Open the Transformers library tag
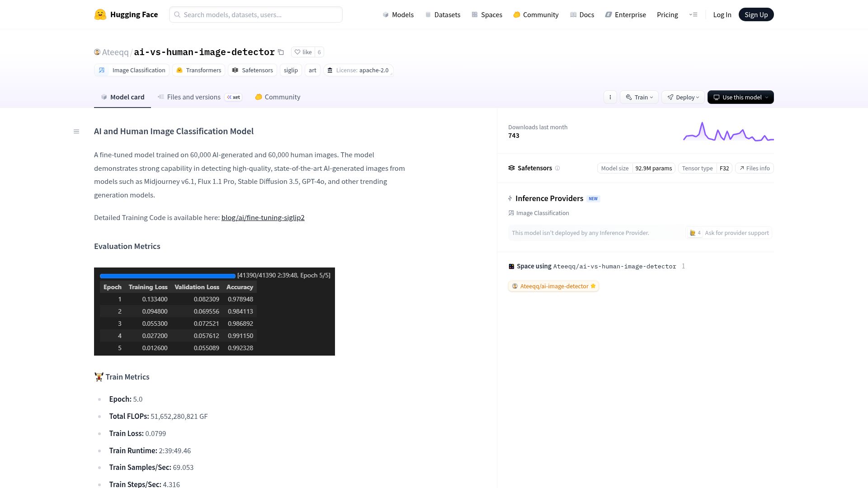The width and height of the screenshot is (868, 488). [198, 70]
